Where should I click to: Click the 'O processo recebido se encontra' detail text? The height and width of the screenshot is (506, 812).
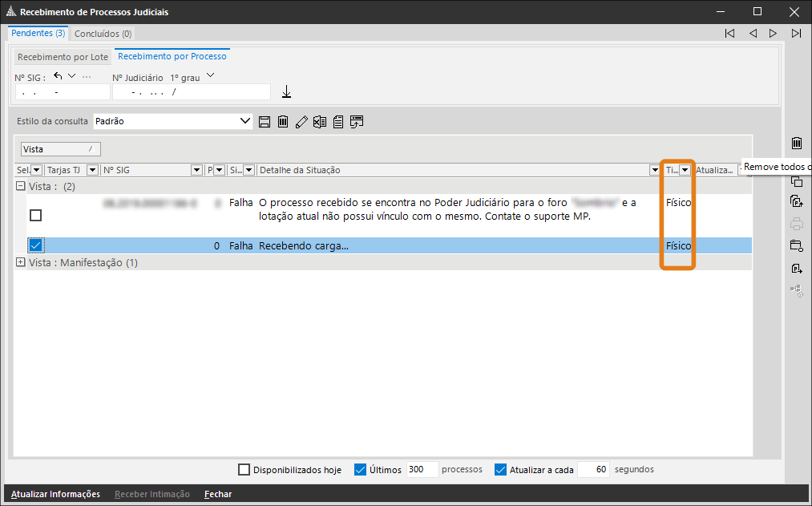tap(447, 209)
